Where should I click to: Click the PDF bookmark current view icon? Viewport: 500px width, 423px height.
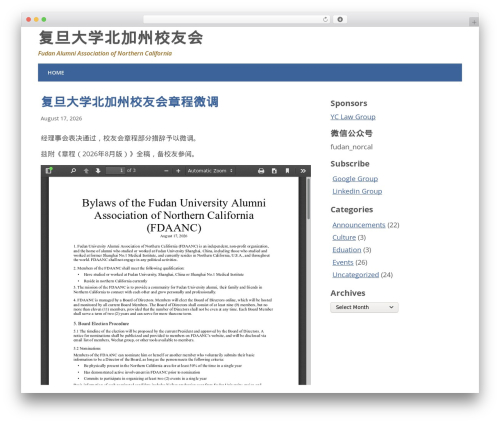[x=287, y=171]
